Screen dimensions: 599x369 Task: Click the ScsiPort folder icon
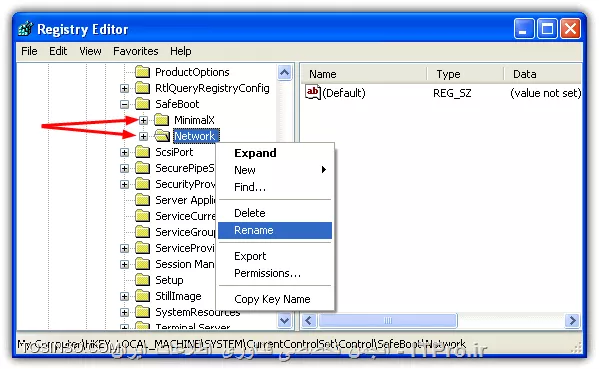coord(143,152)
